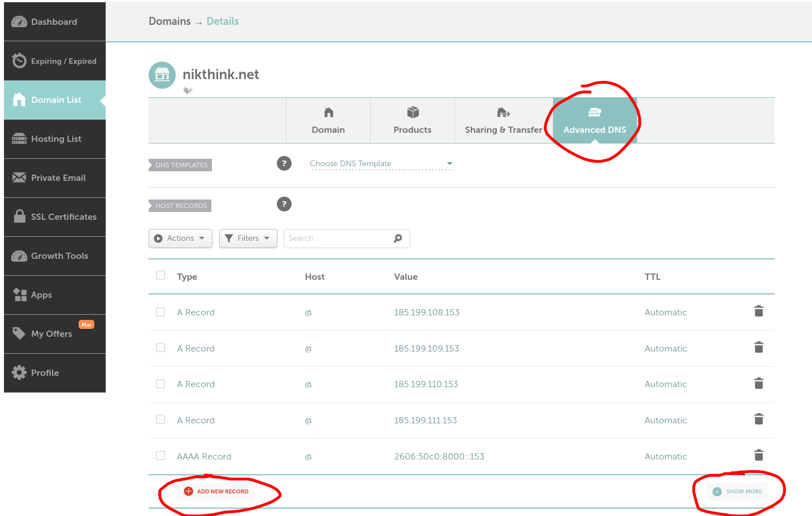Viewport: 812px width, 516px height.
Task: Open the Dashboard speedometer icon
Action: coord(19,21)
